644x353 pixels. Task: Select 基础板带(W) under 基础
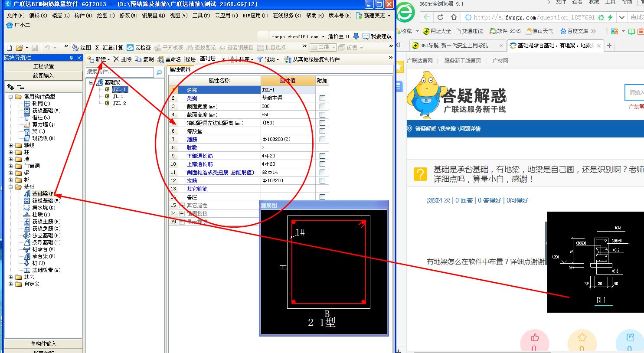coord(42,270)
